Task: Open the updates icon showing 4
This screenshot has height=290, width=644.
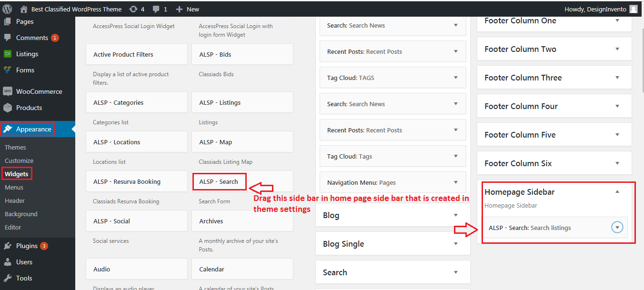Action: pyautogui.click(x=134, y=9)
